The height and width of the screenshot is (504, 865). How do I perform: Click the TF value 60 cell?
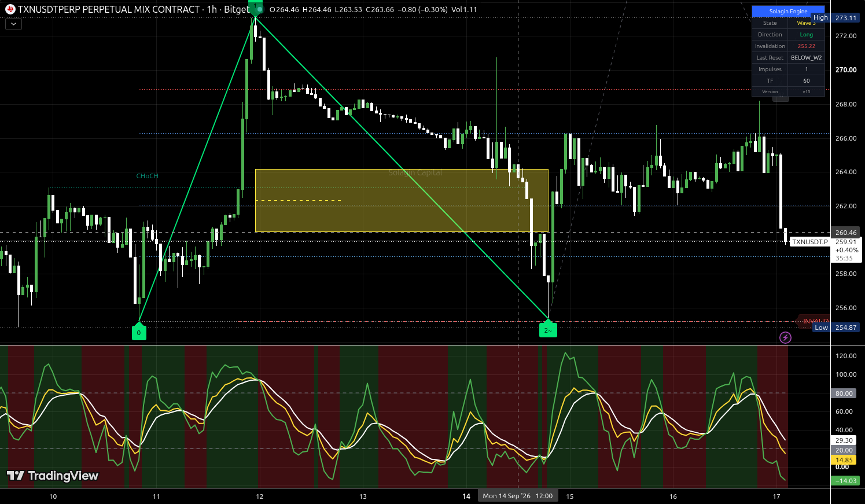(x=806, y=81)
